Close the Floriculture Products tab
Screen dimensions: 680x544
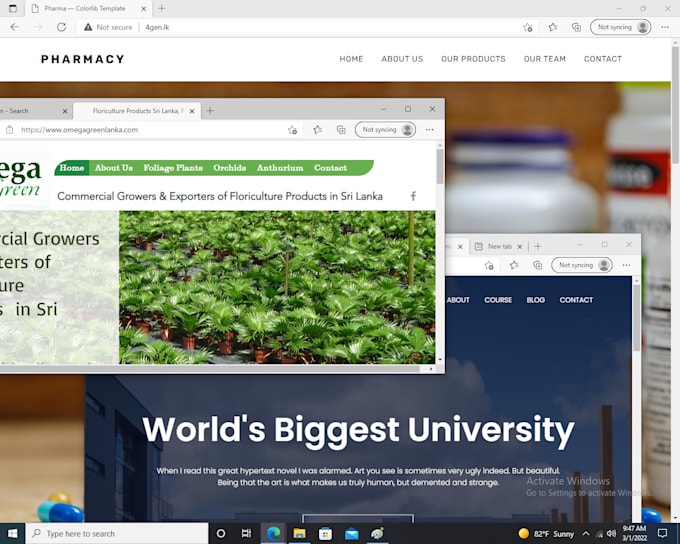tap(192, 111)
